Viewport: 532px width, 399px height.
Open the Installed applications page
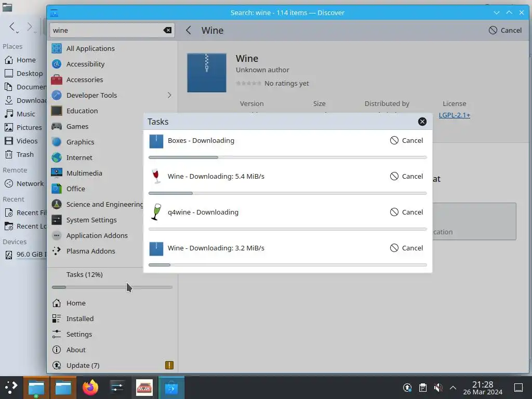(x=111, y=319)
